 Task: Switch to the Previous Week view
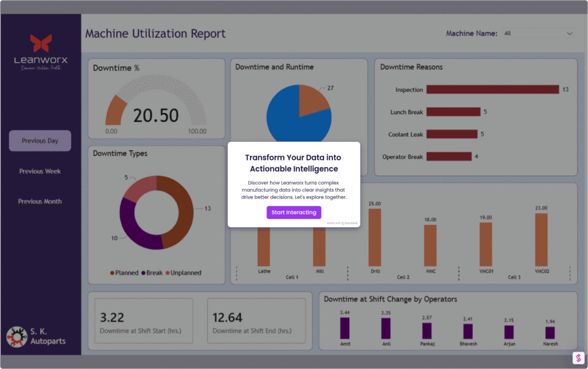[x=40, y=171]
